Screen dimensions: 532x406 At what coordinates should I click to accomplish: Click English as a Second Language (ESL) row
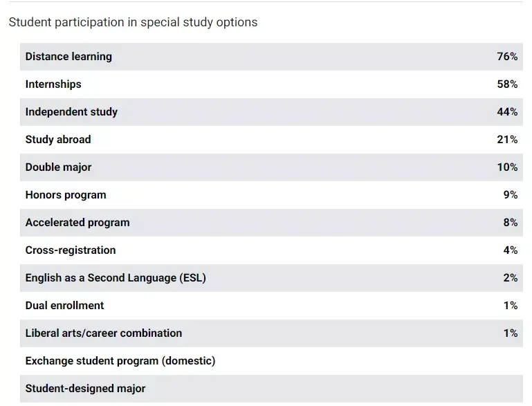pyautogui.click(x=116, y=278)
